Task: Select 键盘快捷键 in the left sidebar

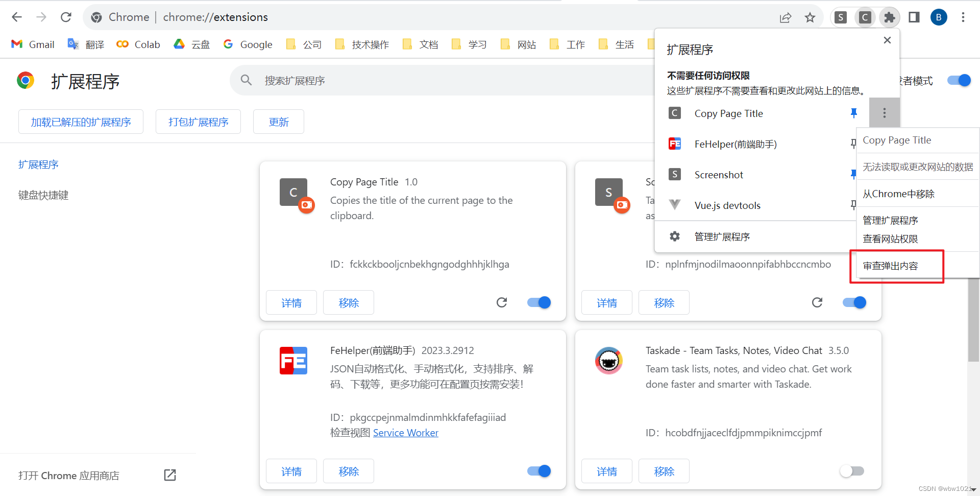Action: point(43,195)
